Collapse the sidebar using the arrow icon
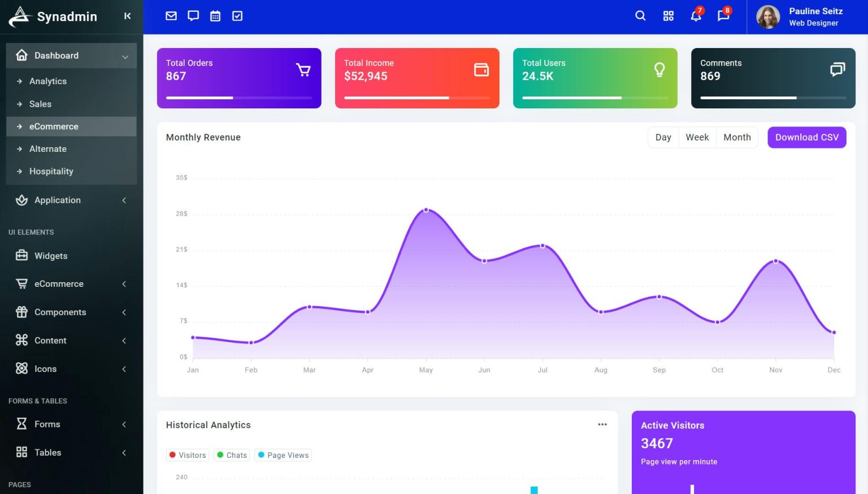Viewport: 868px width, 494px height. [x=127, y=16]
